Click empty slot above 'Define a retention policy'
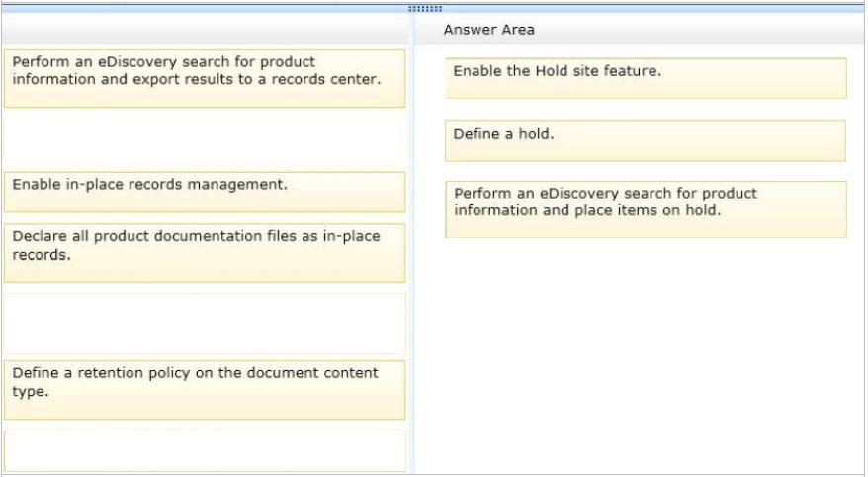Image resolution: width=868 pixels, height=477 pixels. (205, 323)
